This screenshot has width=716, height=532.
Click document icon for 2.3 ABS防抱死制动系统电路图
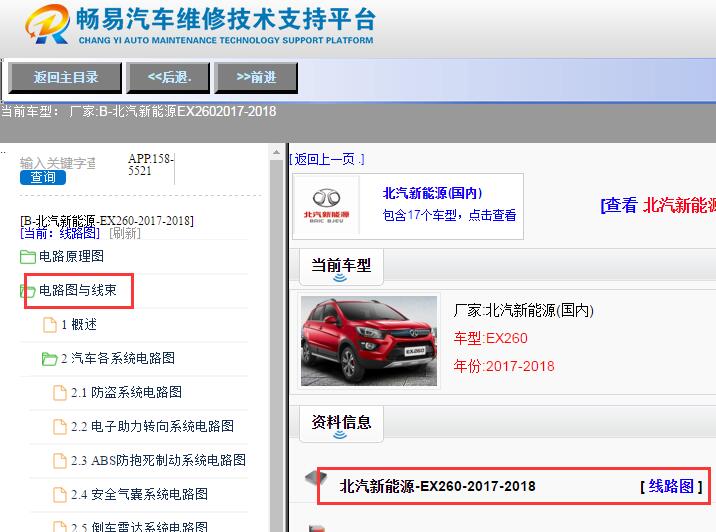click(x=60, y=461)
